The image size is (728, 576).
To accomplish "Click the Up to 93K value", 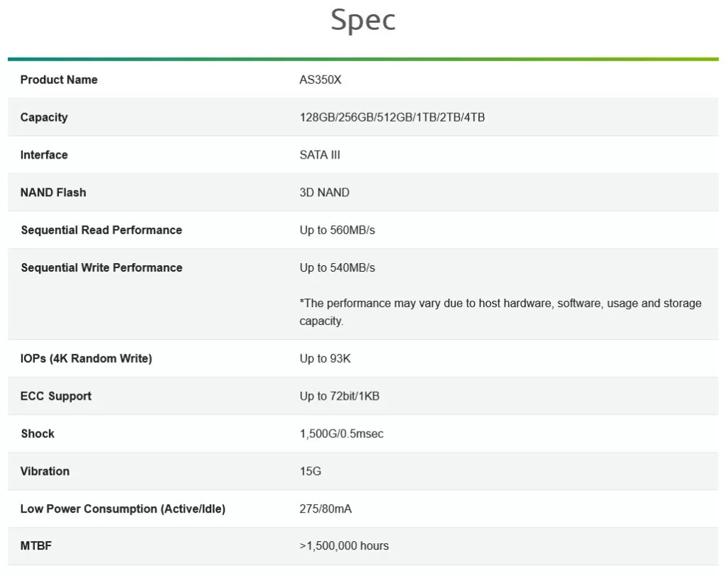I will (325, 359).
